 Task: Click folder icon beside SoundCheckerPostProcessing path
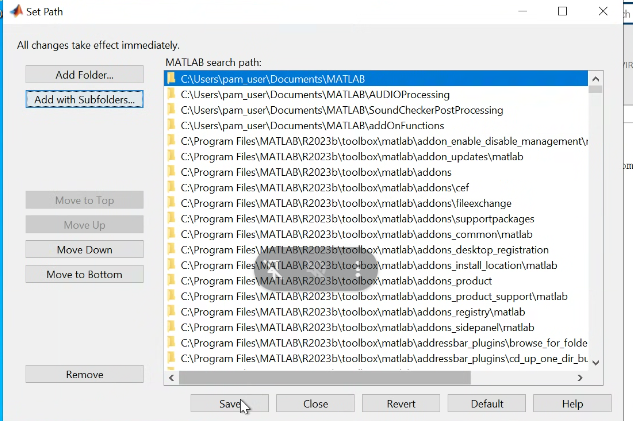point(171,110)
